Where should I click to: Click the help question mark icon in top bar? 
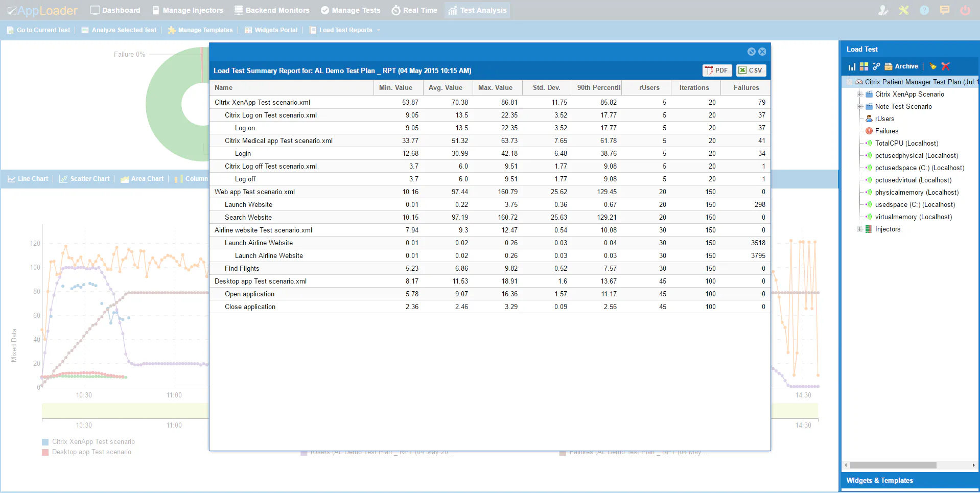click(x=924, y=10)
